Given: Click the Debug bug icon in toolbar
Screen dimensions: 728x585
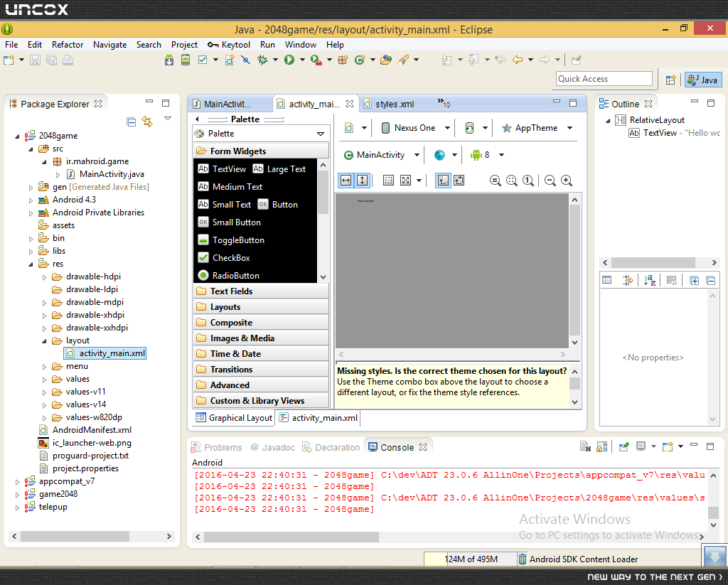Looking at the screenshot, I should [263, 60].
